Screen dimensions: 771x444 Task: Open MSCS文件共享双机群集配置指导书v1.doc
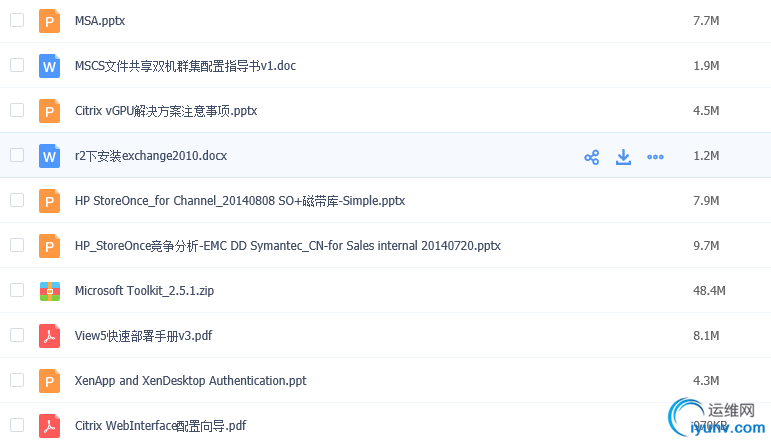tap(185, 66)
